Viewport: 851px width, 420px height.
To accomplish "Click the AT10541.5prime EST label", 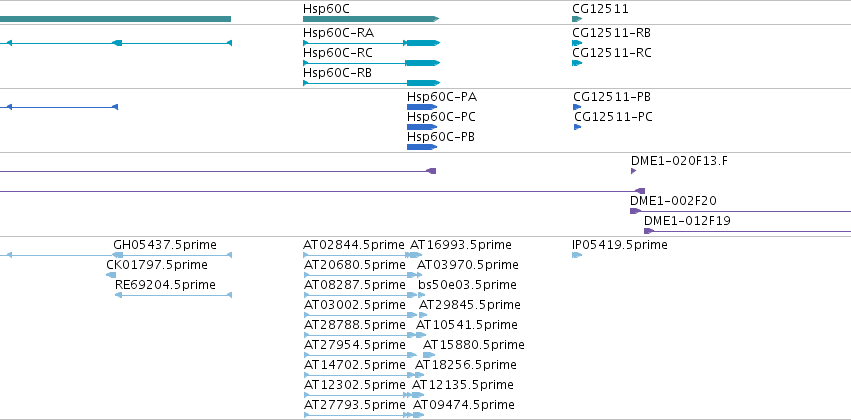I will click(x=466, y=325).
